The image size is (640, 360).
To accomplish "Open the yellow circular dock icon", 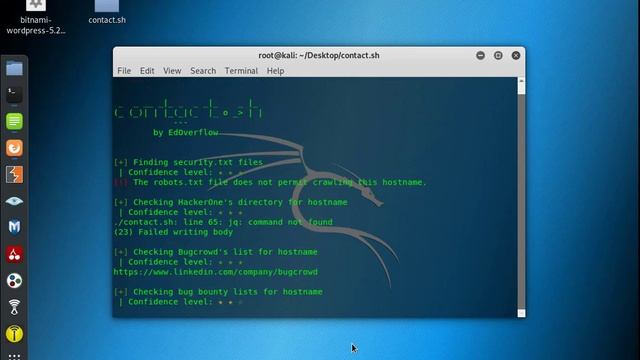I will pyautogui.click(x=14, y=333).
